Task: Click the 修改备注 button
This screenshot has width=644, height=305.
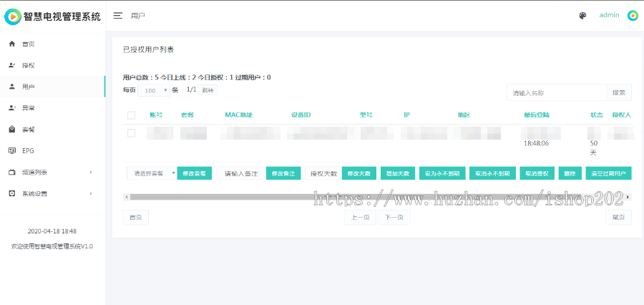Action: coord(283,173)
